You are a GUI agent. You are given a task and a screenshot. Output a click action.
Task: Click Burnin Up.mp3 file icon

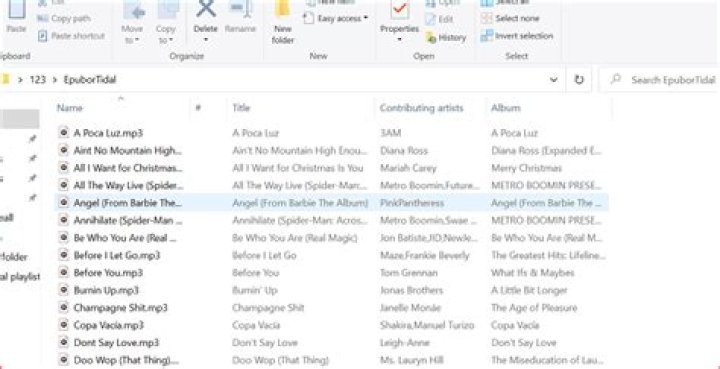click(64, 290)
